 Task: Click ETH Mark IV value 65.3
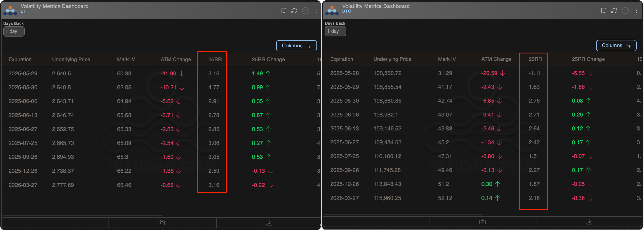click(x=123, y=157)
